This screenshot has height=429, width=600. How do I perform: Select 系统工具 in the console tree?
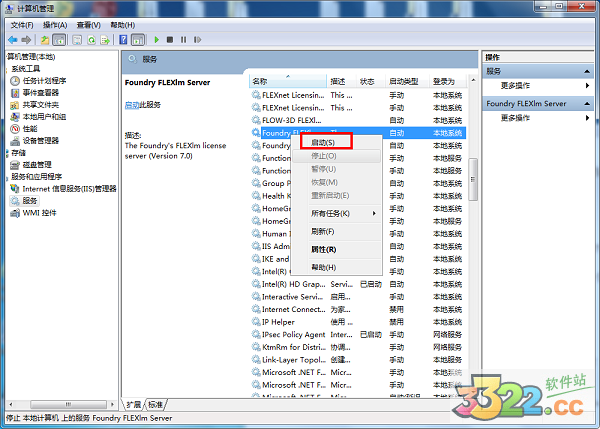click(26, 69)
